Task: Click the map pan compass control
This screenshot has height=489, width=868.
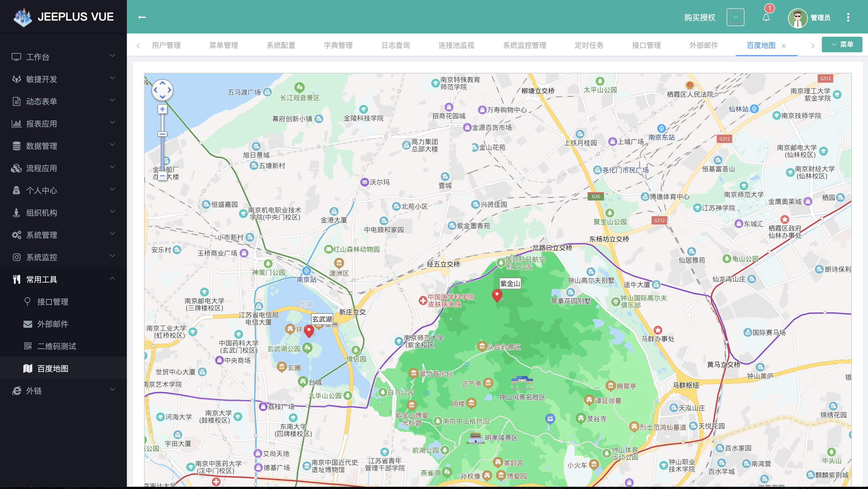Action: click(162, 90)
